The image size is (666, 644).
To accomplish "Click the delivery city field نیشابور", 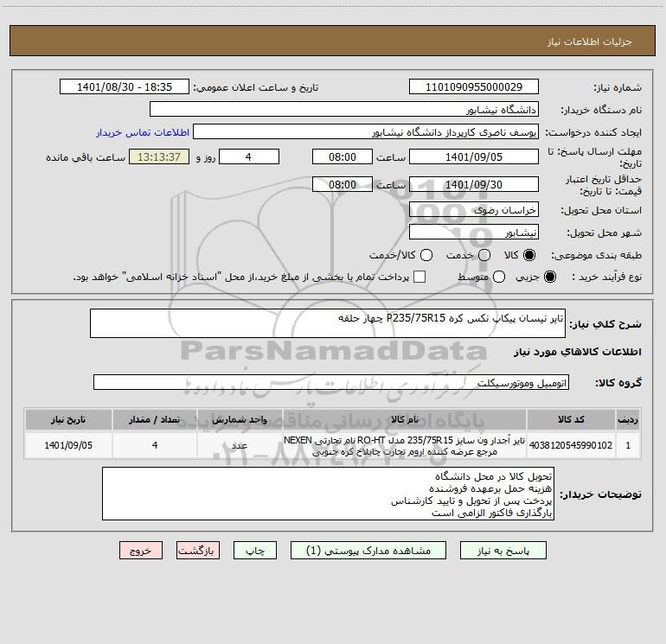I will [x=474, y=233].
